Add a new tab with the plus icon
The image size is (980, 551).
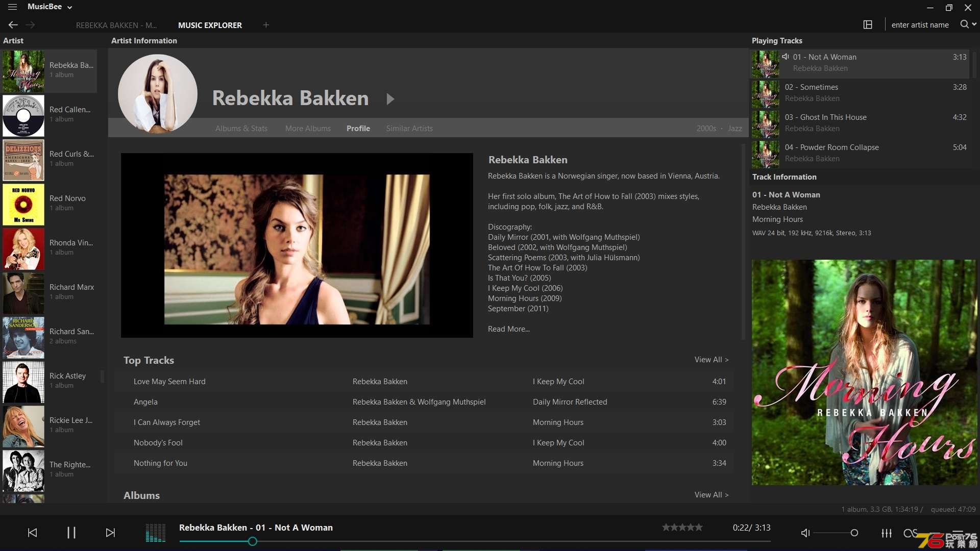(266, 24)
